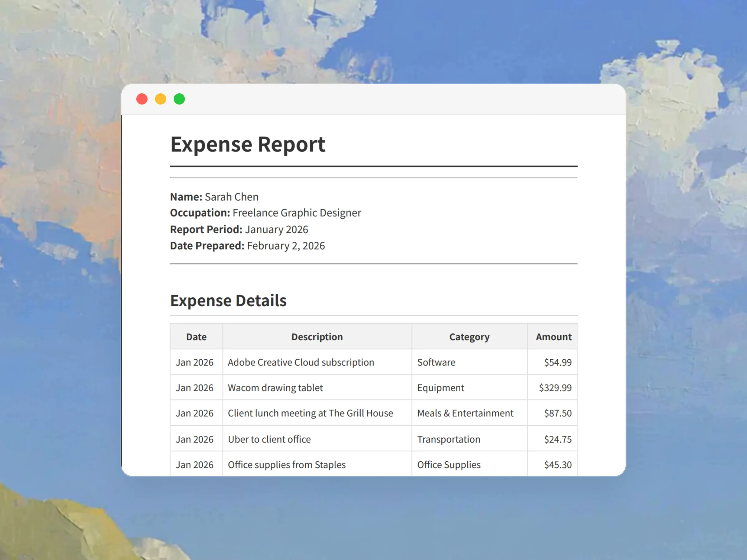Screen dimensions: 747x560
Task: Click the yellow minimize window button
Action: click(x=160, y=99)
